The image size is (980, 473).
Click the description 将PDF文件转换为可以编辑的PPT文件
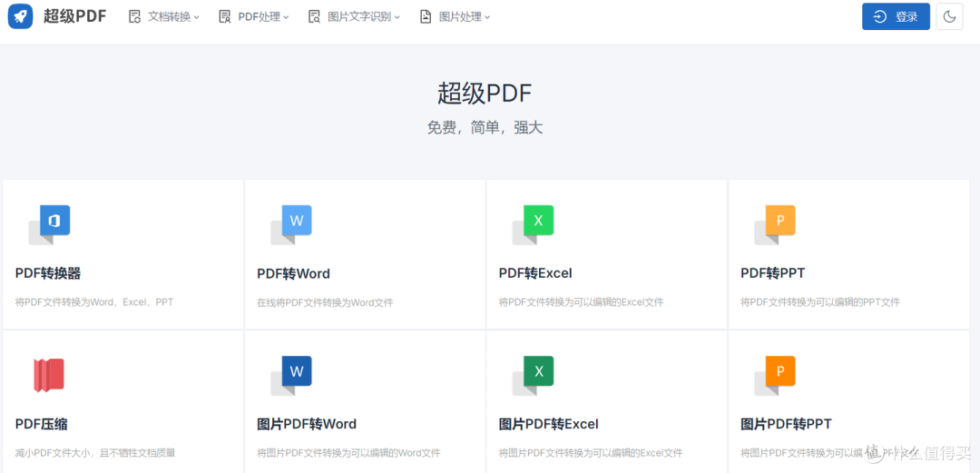tap(820, 302)
